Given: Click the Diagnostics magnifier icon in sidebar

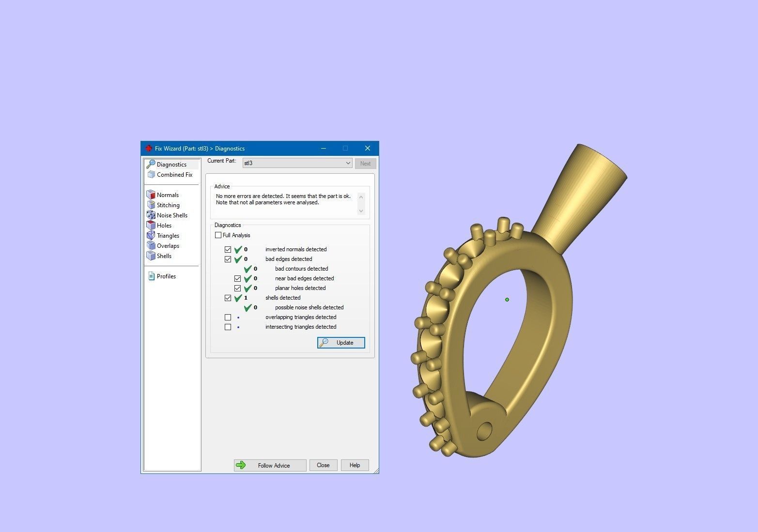Looking at the screenshot, I should [x=151, y=165].
